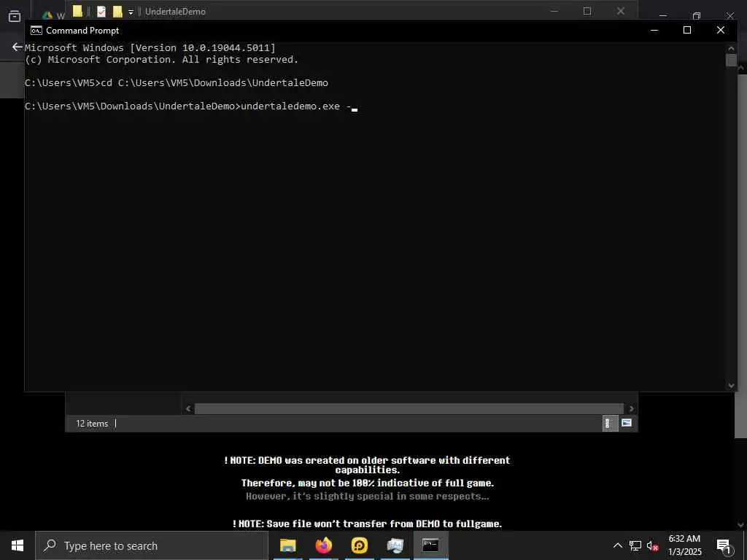
Task: Open Firefox from the taskbar
Action: click(323, 545)
